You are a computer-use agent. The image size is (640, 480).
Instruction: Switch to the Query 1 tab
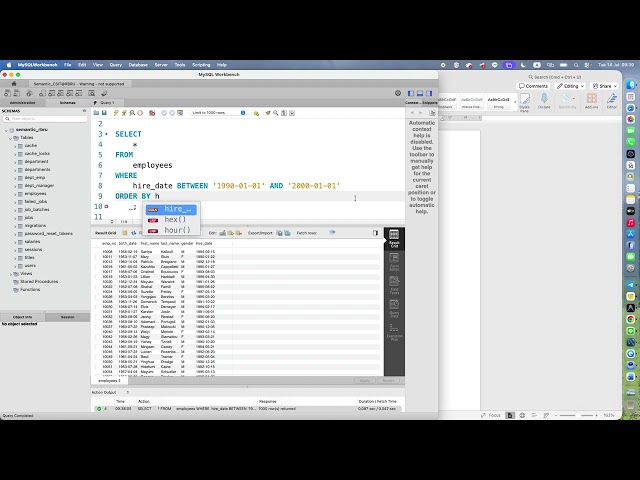click(x=107, y=103)
